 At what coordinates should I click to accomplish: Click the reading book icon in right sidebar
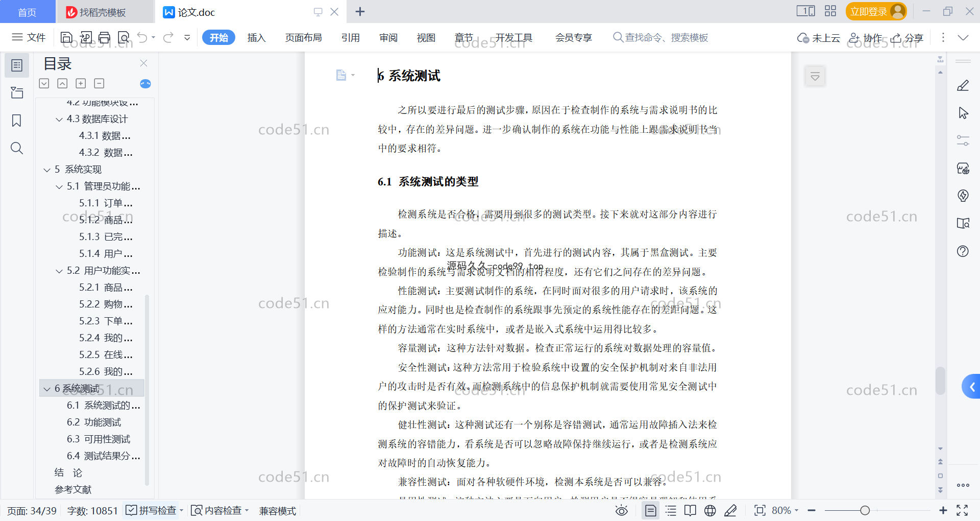click(x=963, y=223)
